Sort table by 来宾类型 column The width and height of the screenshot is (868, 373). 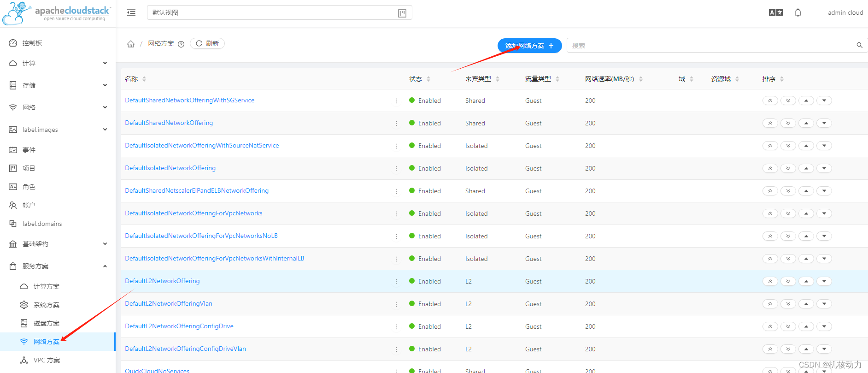coord(498,79)
